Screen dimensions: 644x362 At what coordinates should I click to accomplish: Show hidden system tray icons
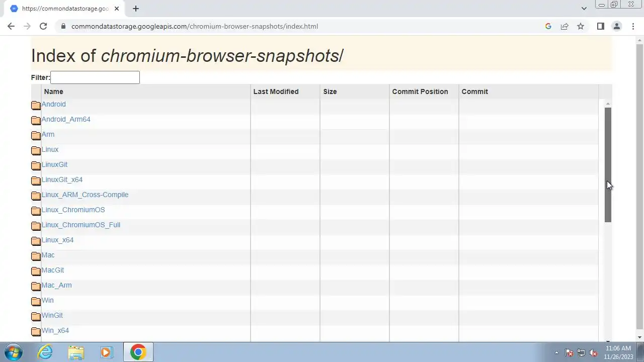pyautogui.click(x=556, y=352)
